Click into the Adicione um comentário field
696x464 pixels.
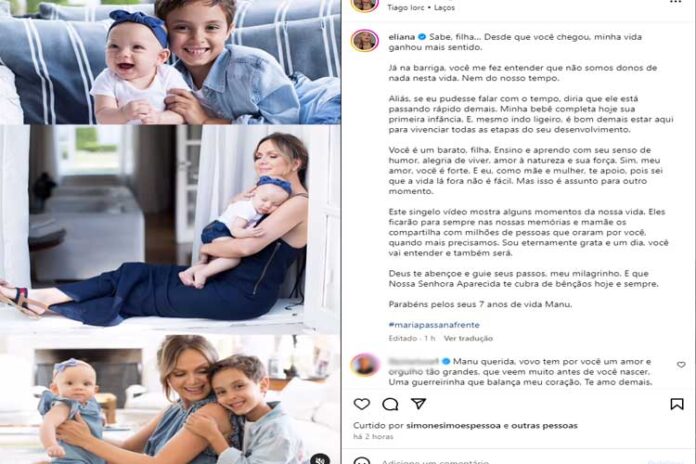click(x=435, y=461)
